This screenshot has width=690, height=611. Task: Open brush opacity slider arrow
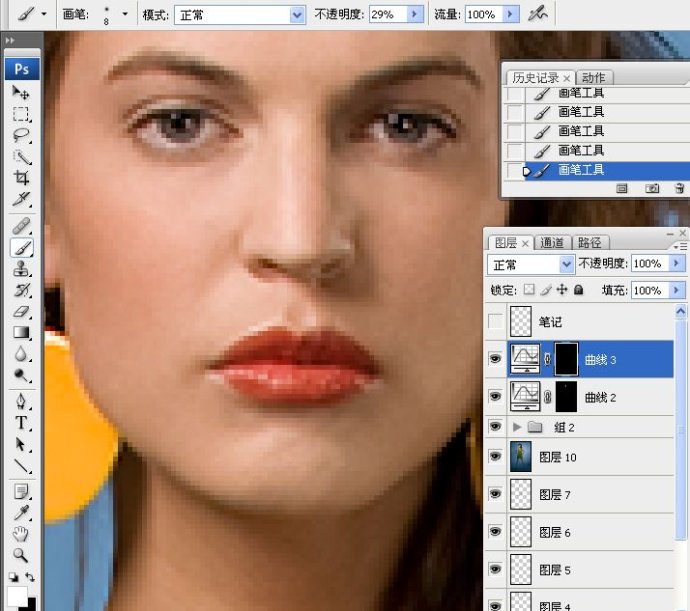tap(415, 15)
